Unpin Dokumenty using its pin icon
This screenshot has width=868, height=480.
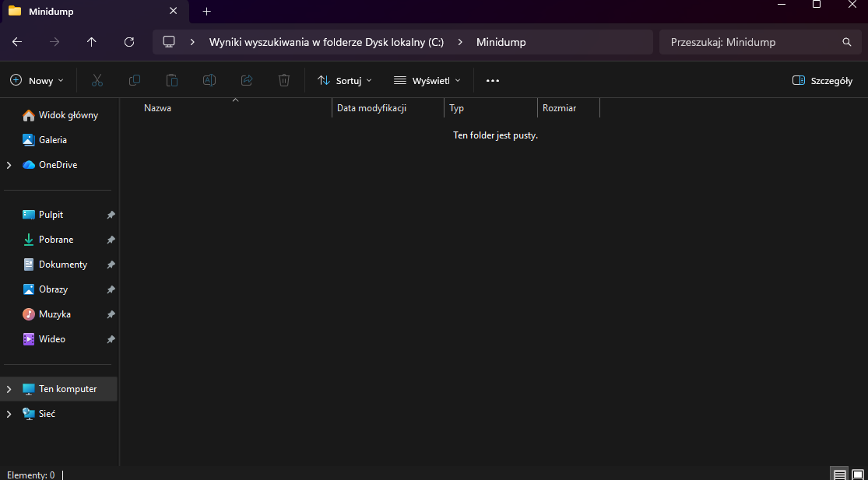111,265
